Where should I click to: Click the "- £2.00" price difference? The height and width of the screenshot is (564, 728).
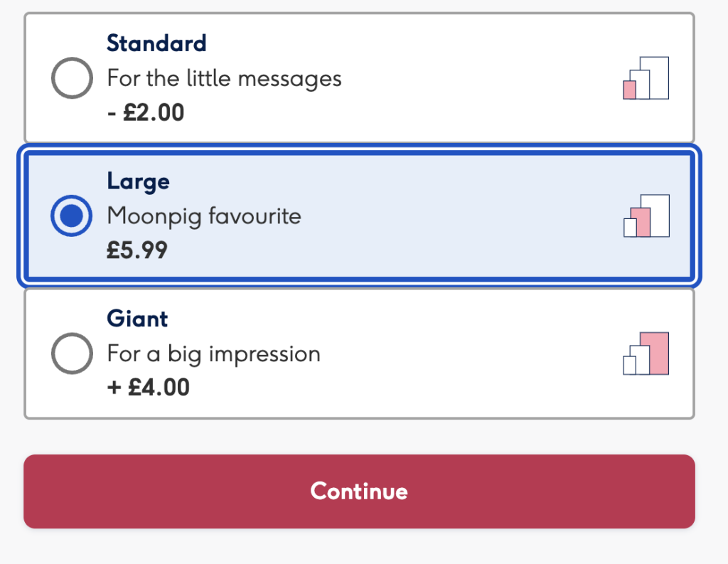pos(146,112)
